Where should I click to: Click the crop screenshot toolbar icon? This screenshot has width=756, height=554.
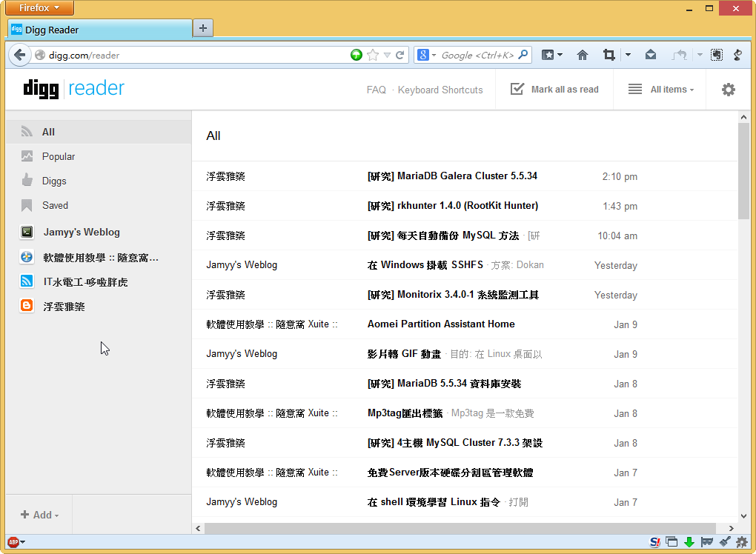(x=609, y=55)
